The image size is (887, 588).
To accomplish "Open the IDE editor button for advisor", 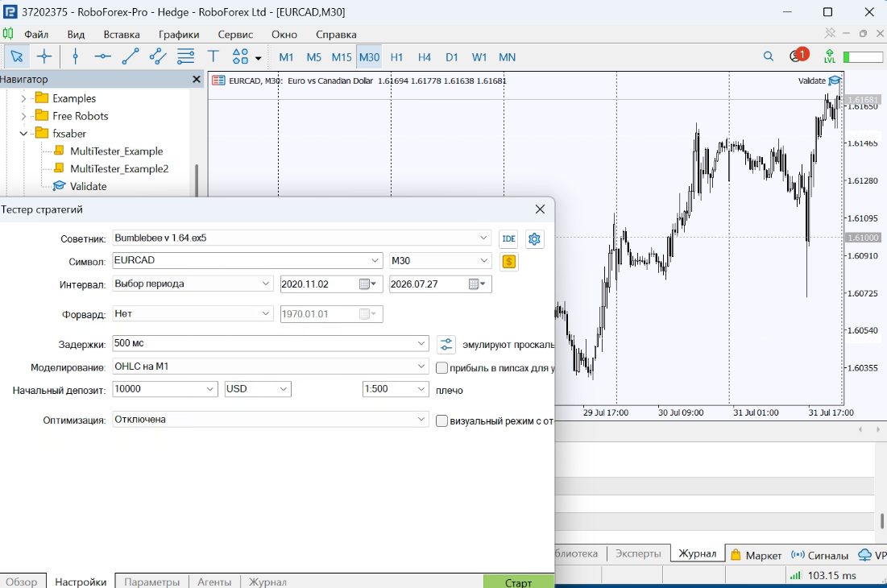I will click(x=508, y=238).
